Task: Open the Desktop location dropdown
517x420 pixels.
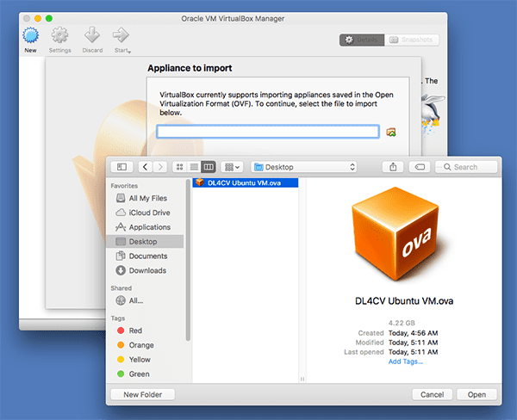Action: (x=305, y=167)
